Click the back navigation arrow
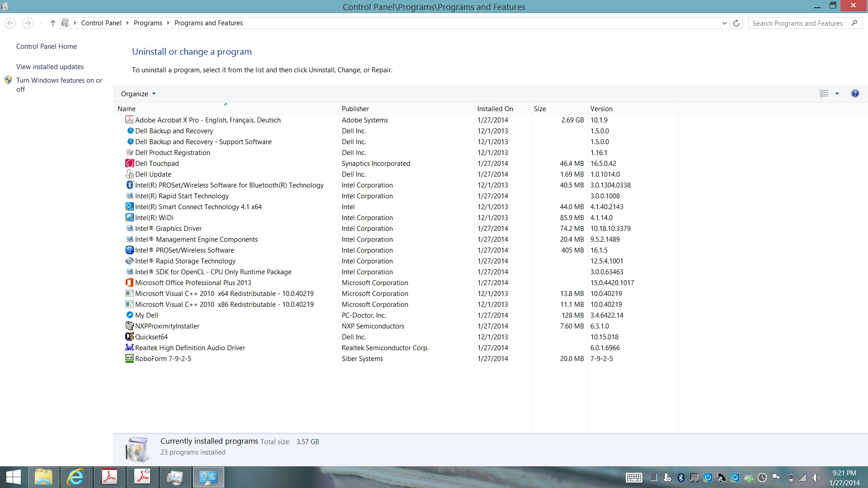 tap(10, 23)
